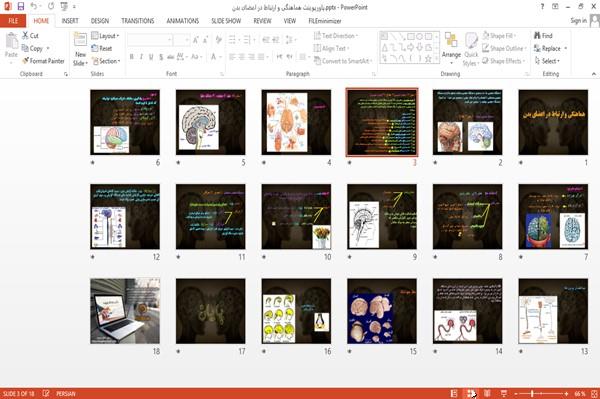
Task: Click the Cut scissors button
Action: pos(30,36)
